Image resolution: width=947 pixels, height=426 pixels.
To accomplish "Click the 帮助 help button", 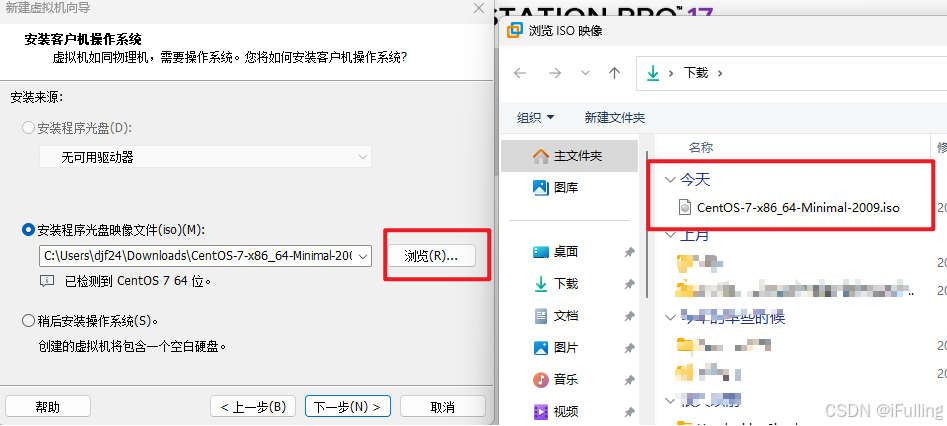I will tap(48, 407).
